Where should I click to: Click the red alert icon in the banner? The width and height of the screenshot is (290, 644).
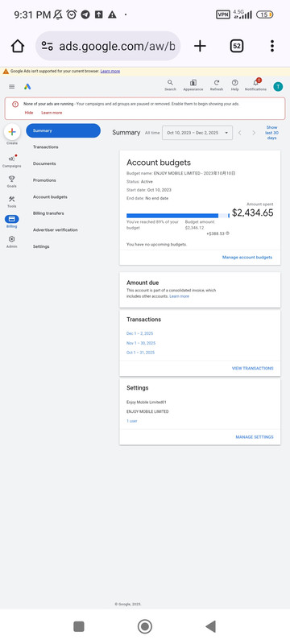coord(15,105)
